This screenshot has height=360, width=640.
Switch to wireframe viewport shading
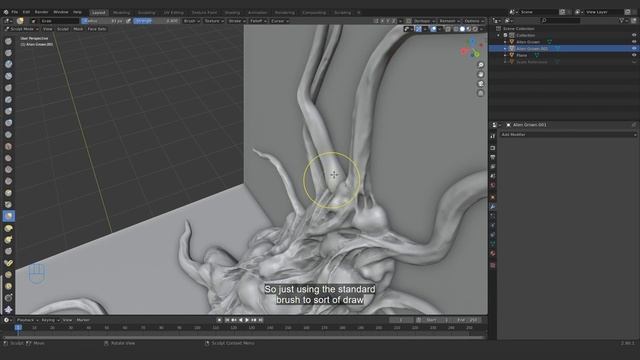(x=456, y=29)
